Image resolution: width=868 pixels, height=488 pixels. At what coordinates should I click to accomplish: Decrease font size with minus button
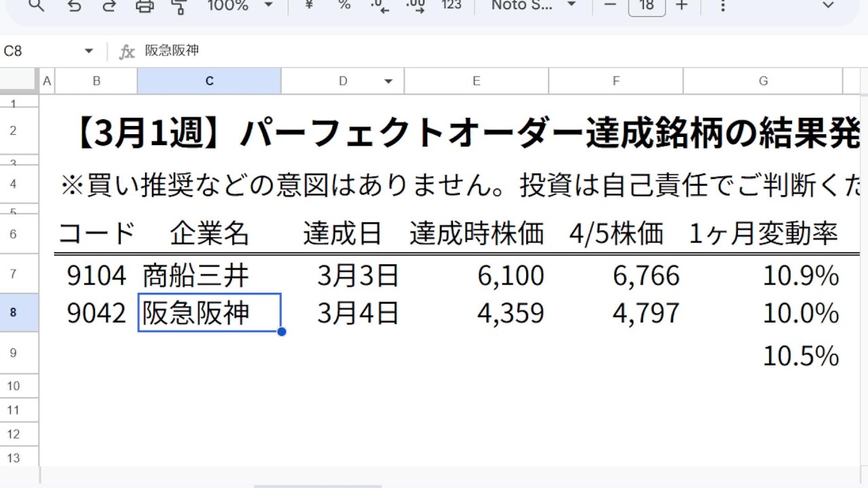(610, 5)
